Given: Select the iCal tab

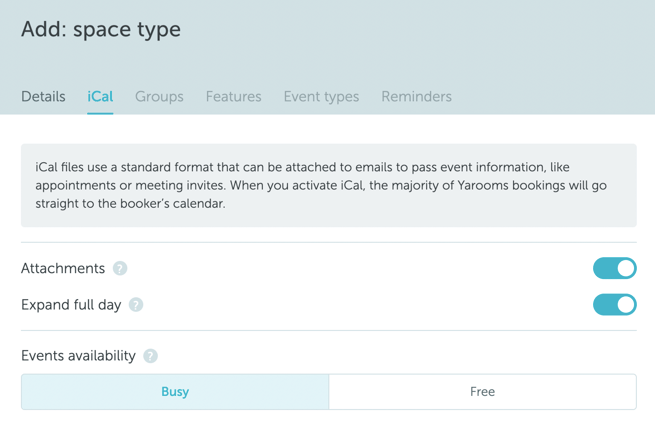Looking at the screenshot, I should (100, 97).
